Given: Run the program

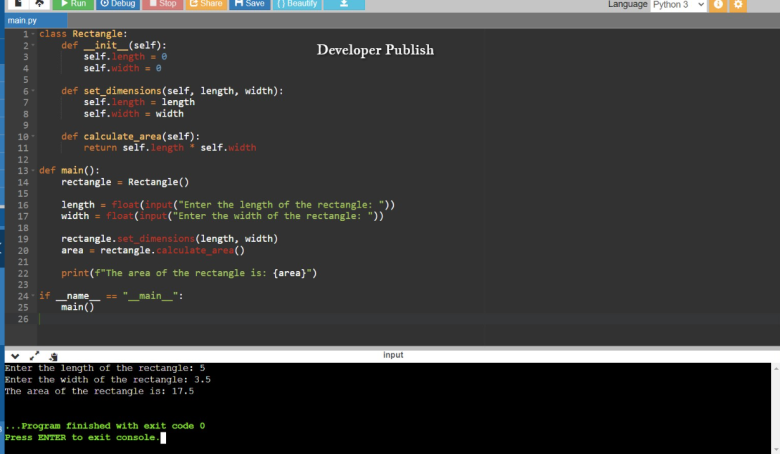Looking at the screenshot, I should tap(73, 4).
